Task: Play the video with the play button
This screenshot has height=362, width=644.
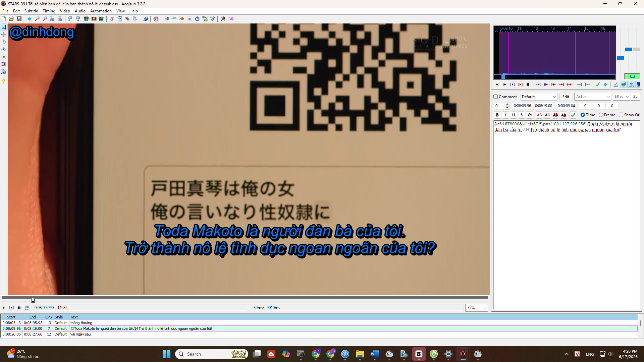Action: click(x=4, y=308)
